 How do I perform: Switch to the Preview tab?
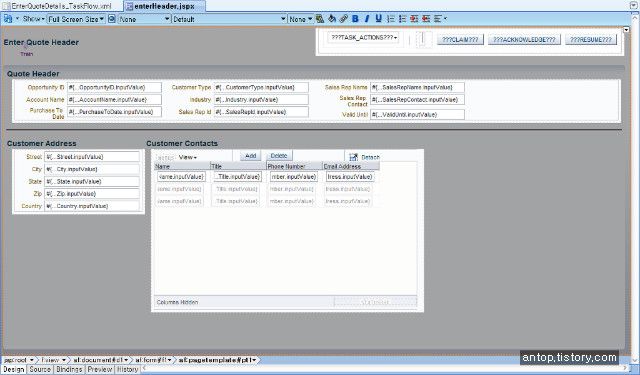point(100,369)
